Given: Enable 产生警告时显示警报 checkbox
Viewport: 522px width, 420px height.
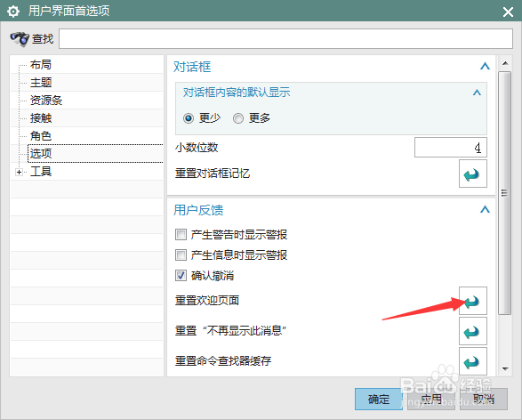Looking at the screenshot, I should [x=181, y=235].
